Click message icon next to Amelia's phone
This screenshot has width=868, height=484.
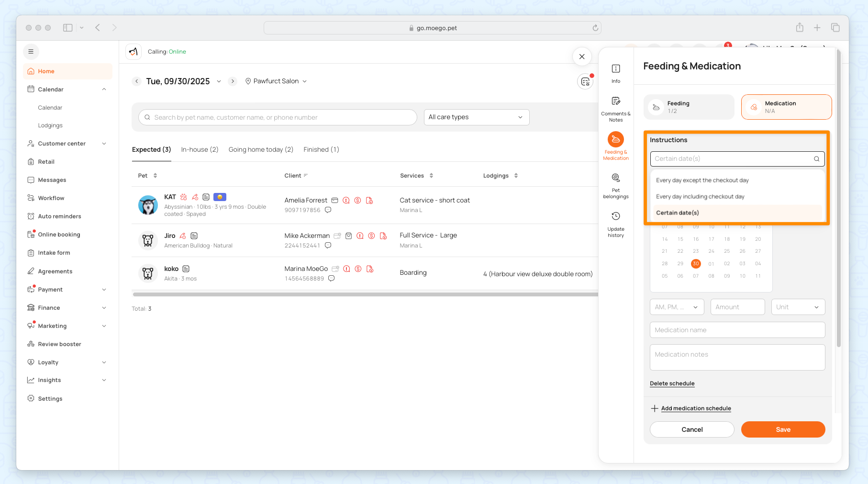point(328,210)
